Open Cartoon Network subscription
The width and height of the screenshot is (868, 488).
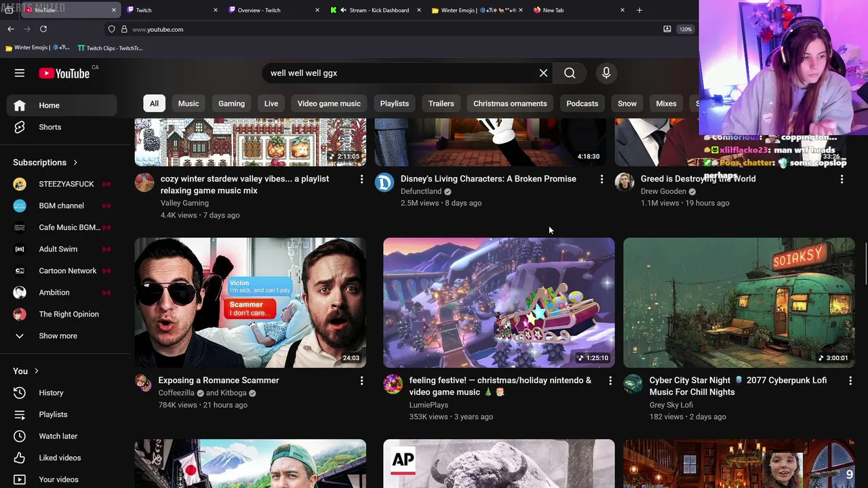click(x=62, y=270)
